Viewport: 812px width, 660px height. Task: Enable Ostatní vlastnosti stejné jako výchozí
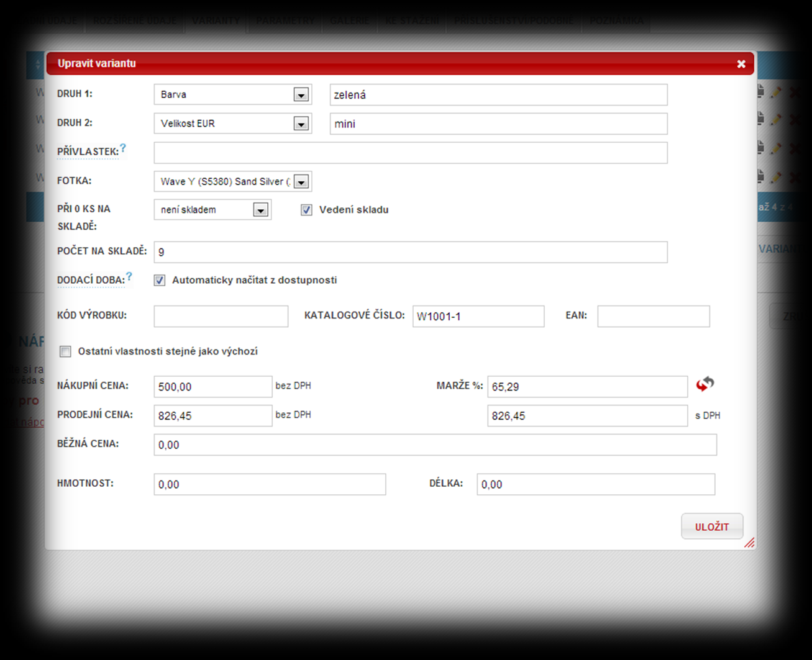65,351
